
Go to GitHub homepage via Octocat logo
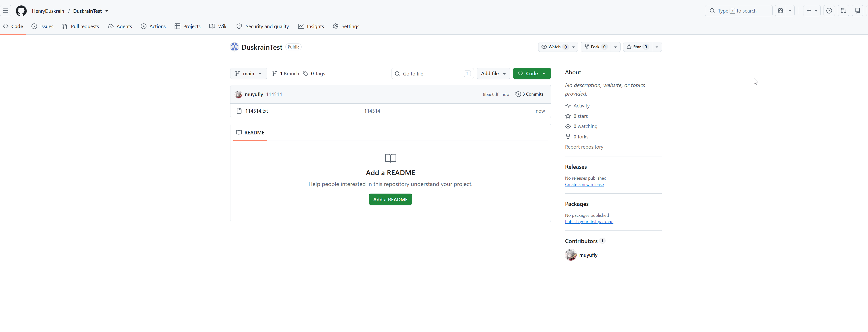click(21, 11)
